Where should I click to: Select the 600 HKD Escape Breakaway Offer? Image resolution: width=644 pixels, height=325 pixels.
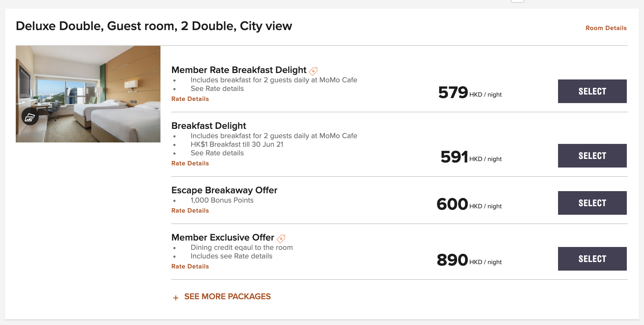coord(592,203)
